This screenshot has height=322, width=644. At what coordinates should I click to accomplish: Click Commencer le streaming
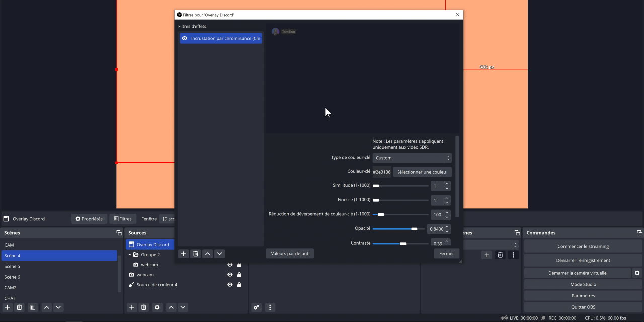pyautogui.click(x=583, y=246)
